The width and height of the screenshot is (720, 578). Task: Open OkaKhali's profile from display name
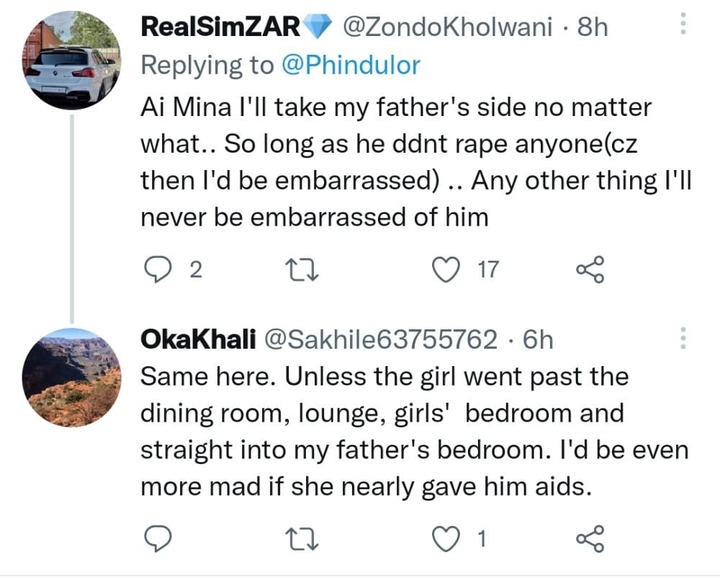(x=198, y=340)
